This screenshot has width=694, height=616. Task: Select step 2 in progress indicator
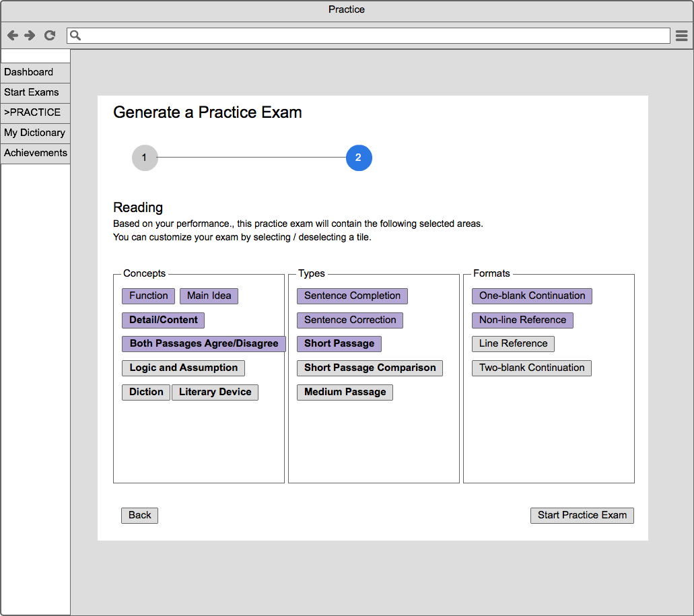pyautogui.click(x=359, y=158)
